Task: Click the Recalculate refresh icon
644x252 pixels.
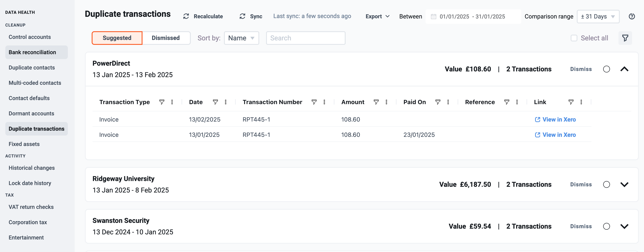Action: [186, 17]
